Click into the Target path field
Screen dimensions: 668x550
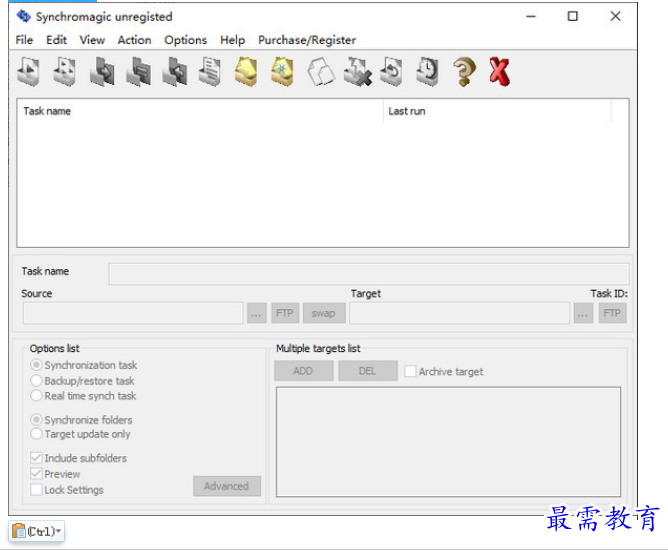(x=459, y=313)
